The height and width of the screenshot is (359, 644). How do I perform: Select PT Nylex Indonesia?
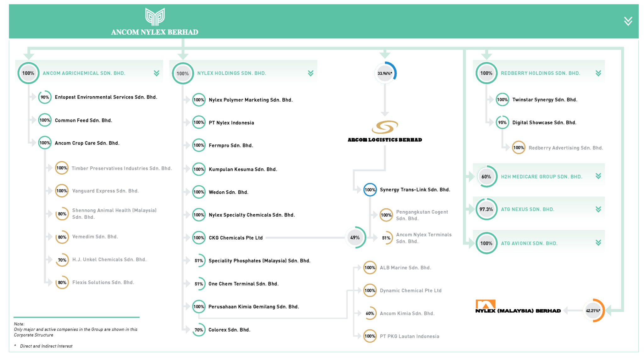pyautogui.click(x=231, y=123)
